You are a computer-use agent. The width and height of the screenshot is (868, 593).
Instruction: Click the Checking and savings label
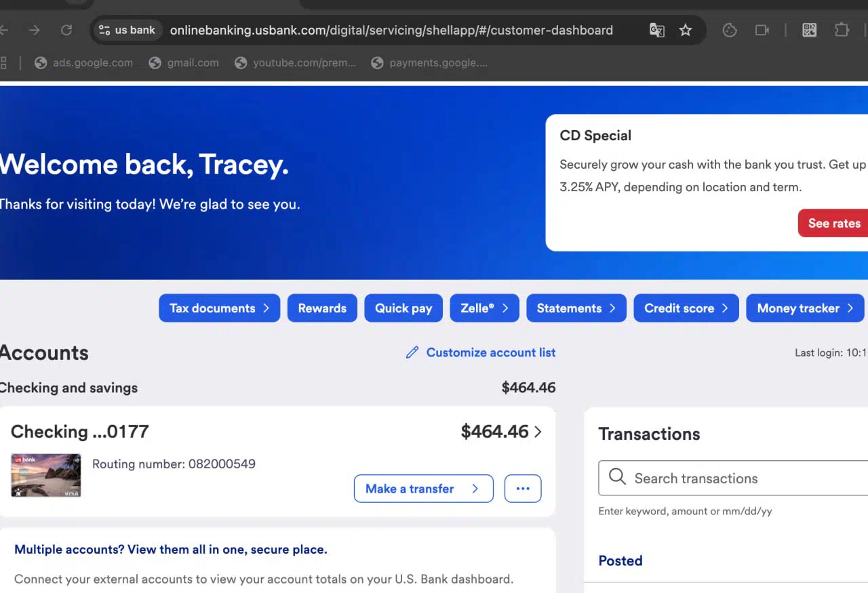68,388
